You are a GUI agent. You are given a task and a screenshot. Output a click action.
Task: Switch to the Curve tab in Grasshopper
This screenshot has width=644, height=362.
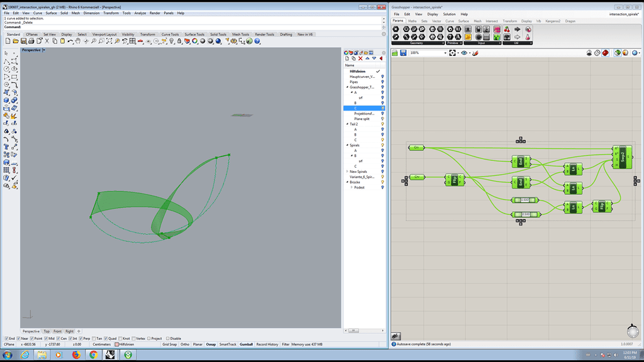coord(449,21)
